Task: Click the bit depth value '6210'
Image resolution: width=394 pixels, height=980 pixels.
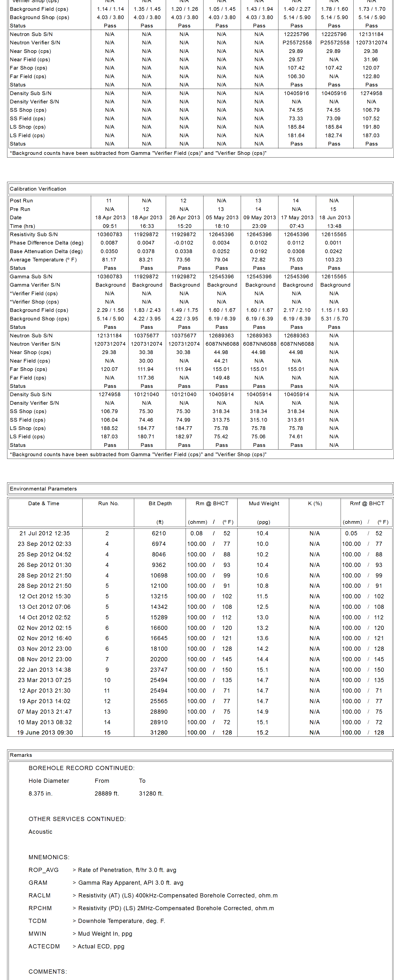Action: click(159, 533)
